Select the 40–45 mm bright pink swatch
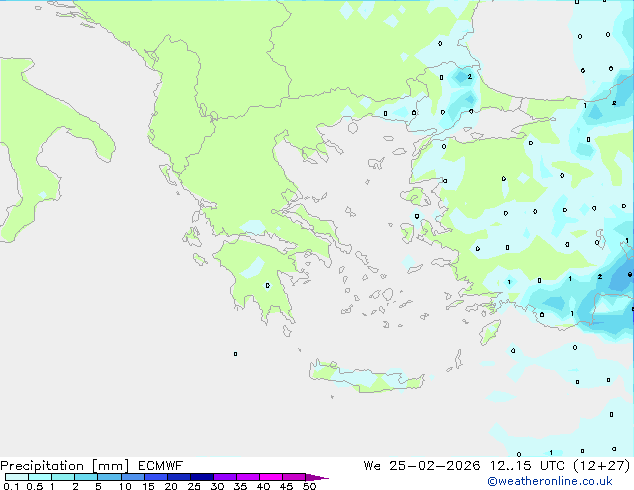The height and width of the screenshot is (490, 634). tap(271, 477)
